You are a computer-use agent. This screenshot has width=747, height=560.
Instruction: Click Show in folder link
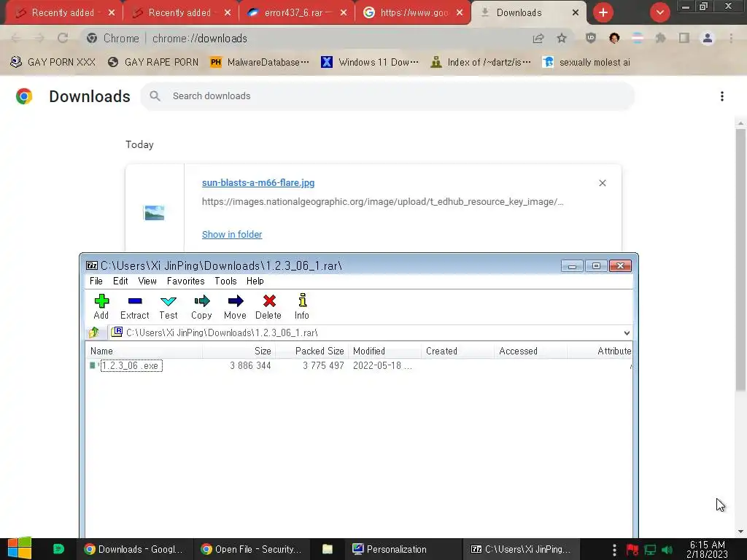232,234
